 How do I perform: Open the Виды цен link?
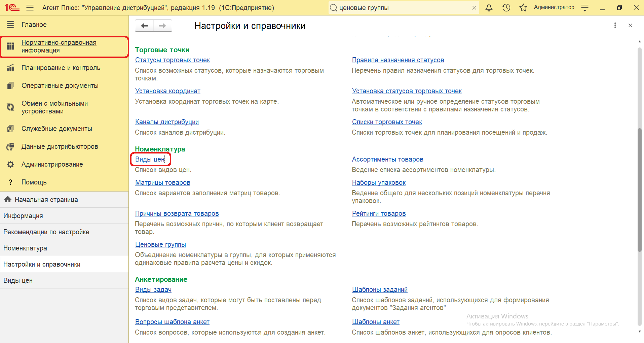150,159
